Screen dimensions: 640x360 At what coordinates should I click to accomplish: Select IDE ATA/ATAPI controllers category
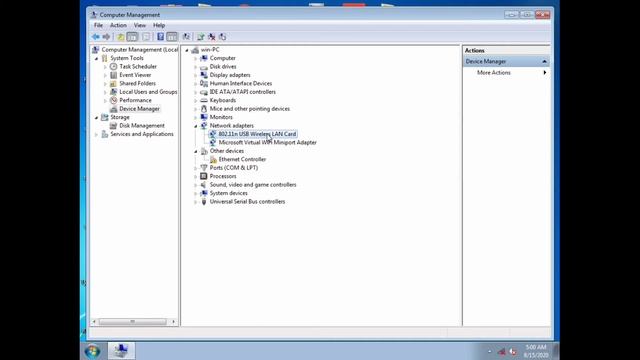[x=242, y=92]
